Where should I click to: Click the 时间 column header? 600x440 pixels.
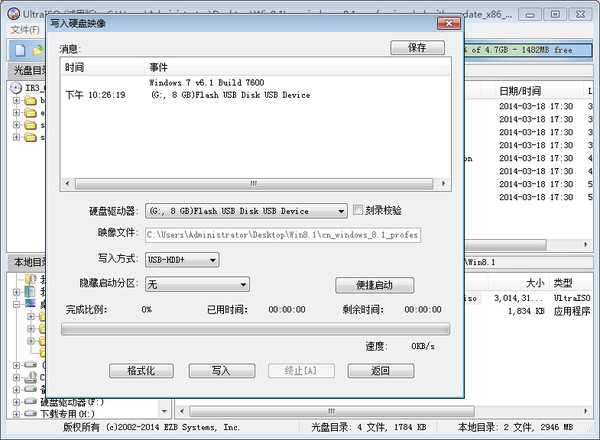click(103, 67)
